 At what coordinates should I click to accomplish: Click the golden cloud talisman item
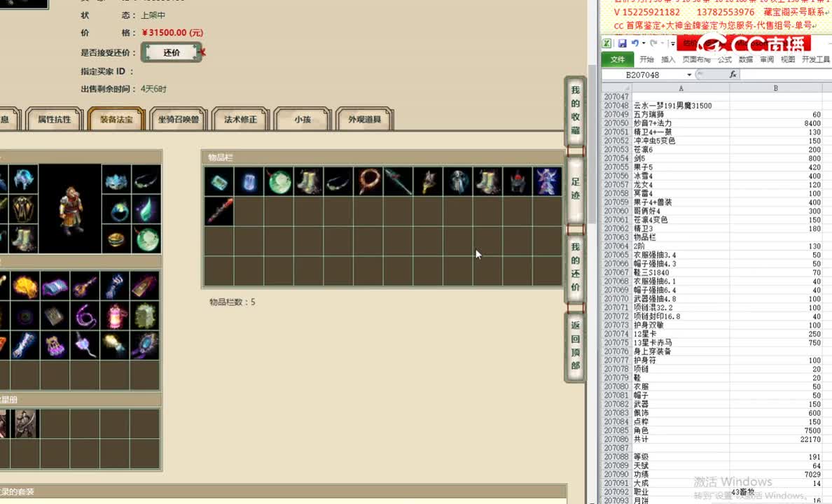coord(25,287)
